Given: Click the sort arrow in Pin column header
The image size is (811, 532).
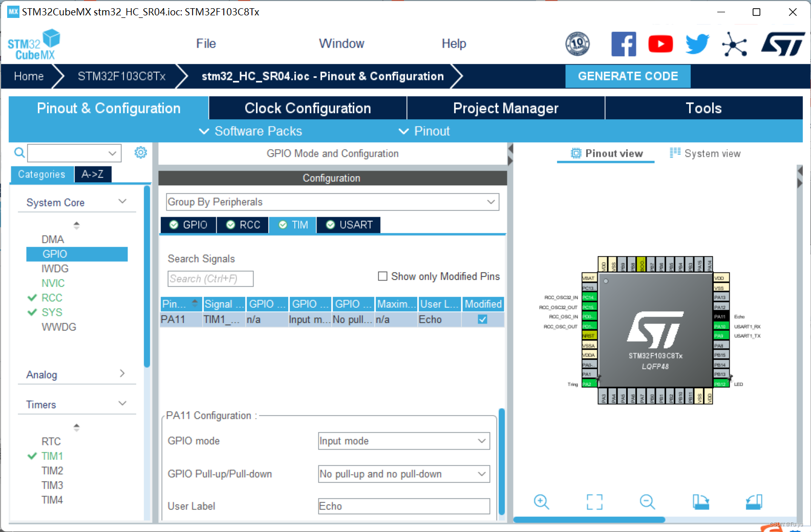Looking at the screenshot, I should coord(195,303).
